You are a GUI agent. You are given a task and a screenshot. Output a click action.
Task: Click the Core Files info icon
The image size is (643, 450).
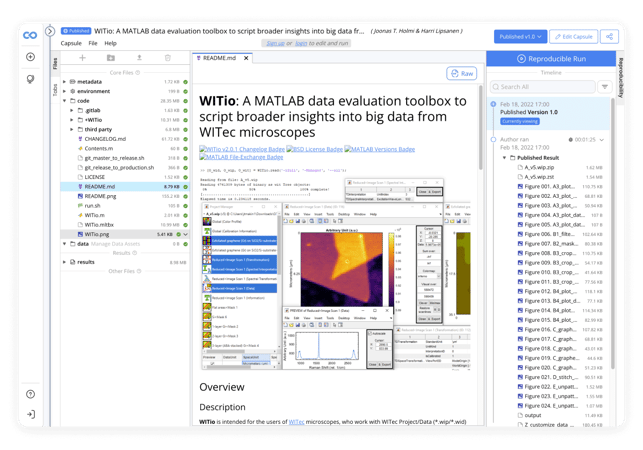137,73
